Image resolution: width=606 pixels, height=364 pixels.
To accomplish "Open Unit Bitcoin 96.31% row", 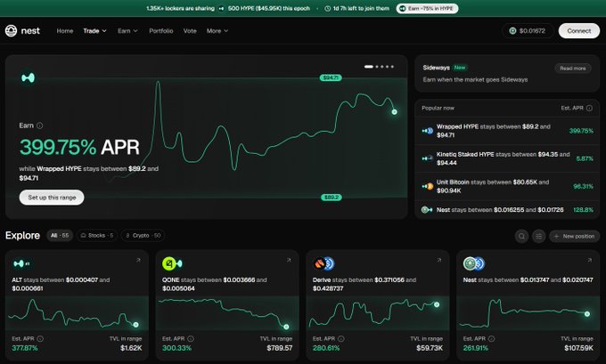I will [x=507, y=186].
